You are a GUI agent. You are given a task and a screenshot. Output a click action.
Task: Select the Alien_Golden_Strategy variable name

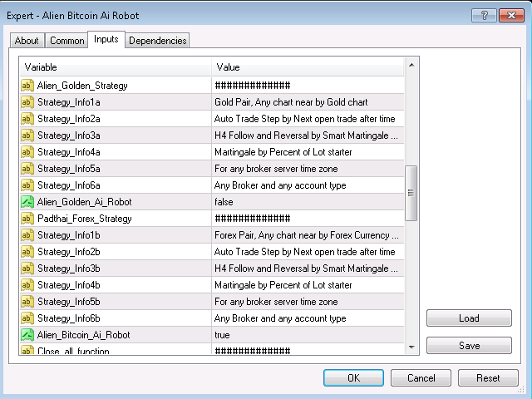tap(82, 86)
